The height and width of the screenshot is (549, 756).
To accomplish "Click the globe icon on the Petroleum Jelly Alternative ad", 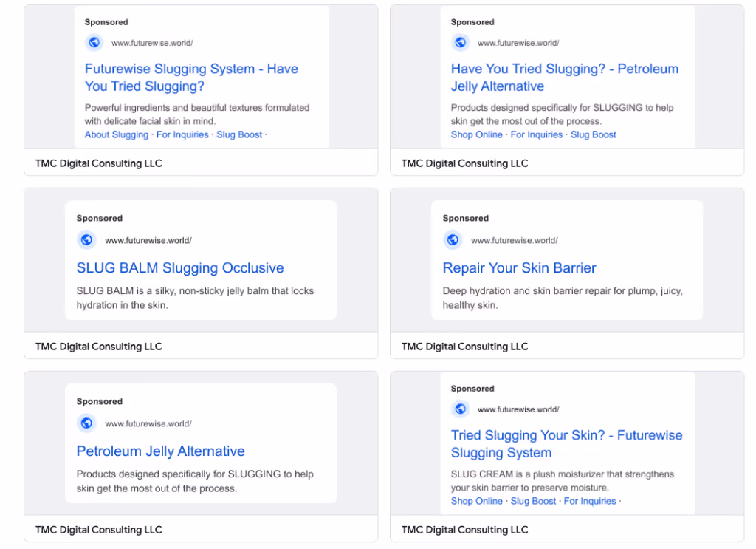I will [86, 423].
